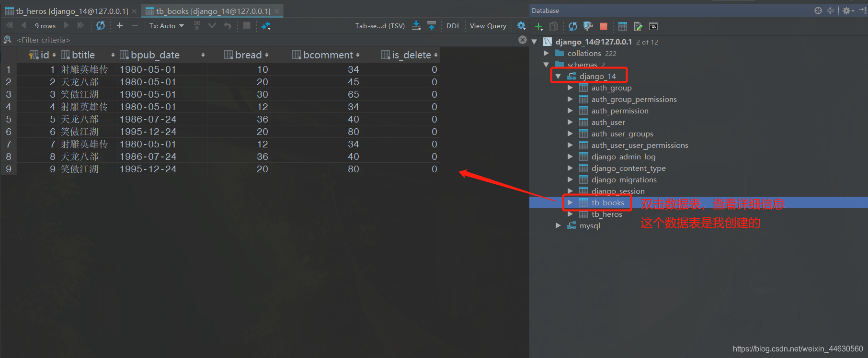The height and width of the screenshot is (358, 868).
Task: Select the django_migrations table
Action: [x=624, y=179]
